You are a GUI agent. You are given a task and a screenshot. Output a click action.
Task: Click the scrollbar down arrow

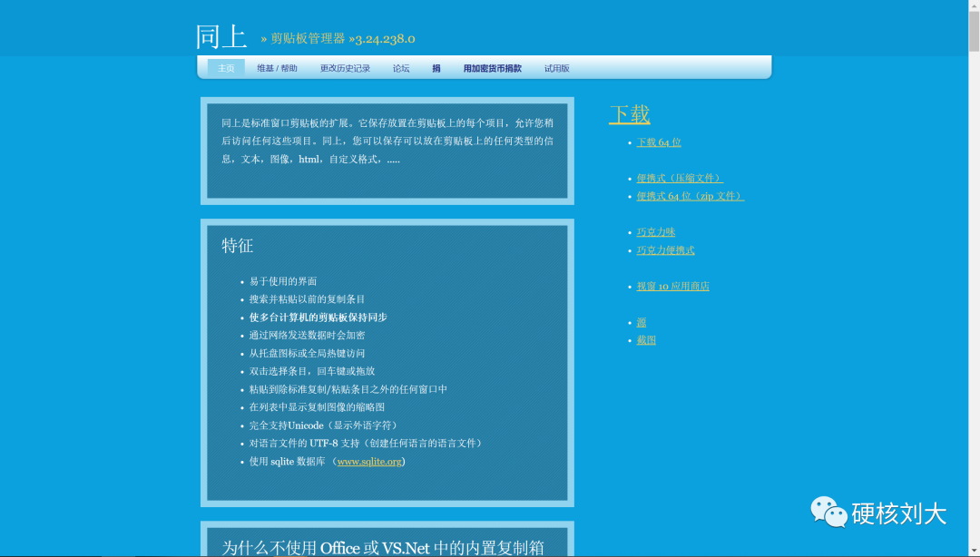[974, 552]
